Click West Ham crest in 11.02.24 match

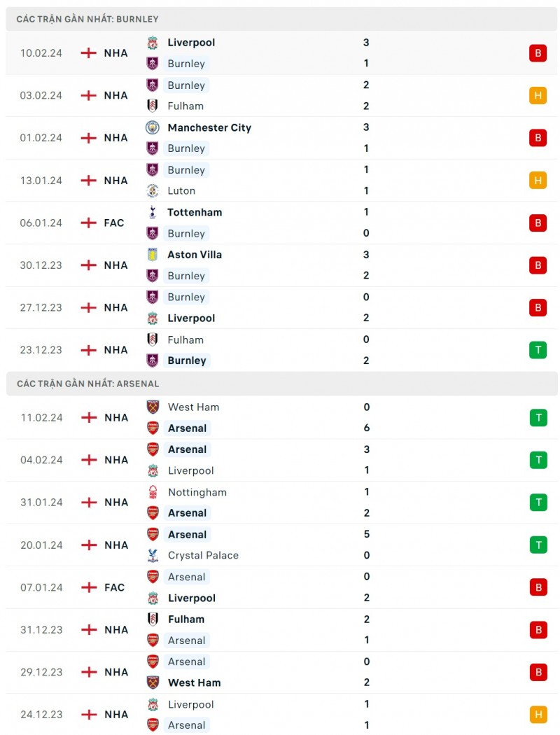coord(153,407)
